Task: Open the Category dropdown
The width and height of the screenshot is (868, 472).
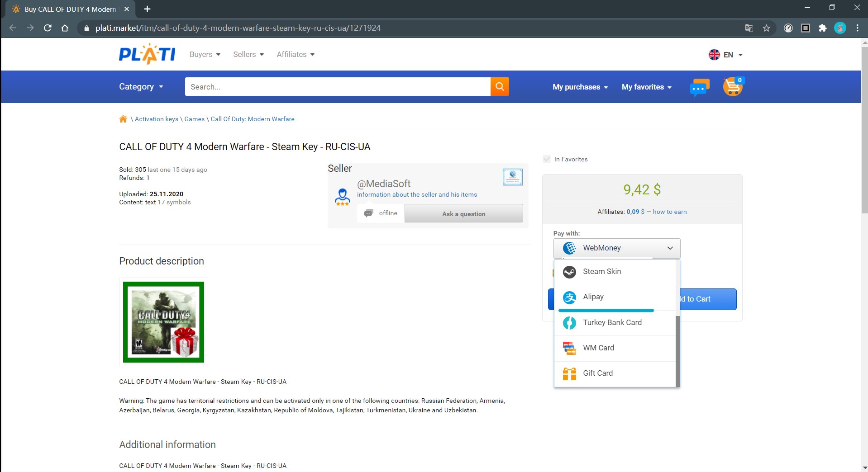Action: click(141, 86)
